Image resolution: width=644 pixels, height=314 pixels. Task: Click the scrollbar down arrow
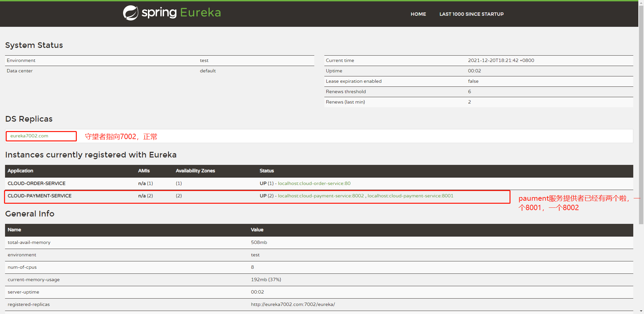click(641, 311)
